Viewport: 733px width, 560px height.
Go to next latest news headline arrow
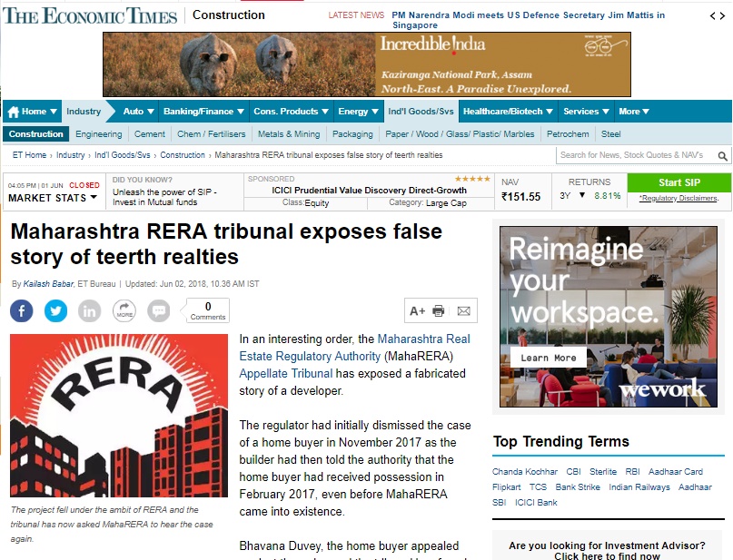(x=723, y=15)
